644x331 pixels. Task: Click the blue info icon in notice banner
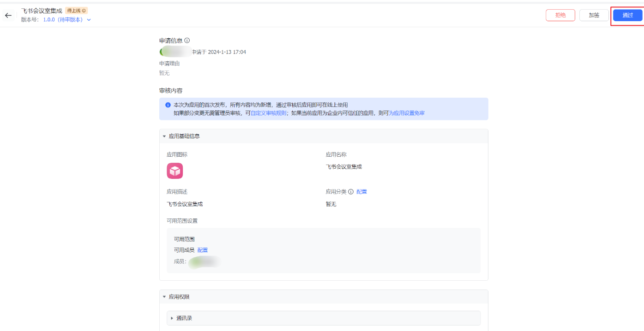(168, 105)
